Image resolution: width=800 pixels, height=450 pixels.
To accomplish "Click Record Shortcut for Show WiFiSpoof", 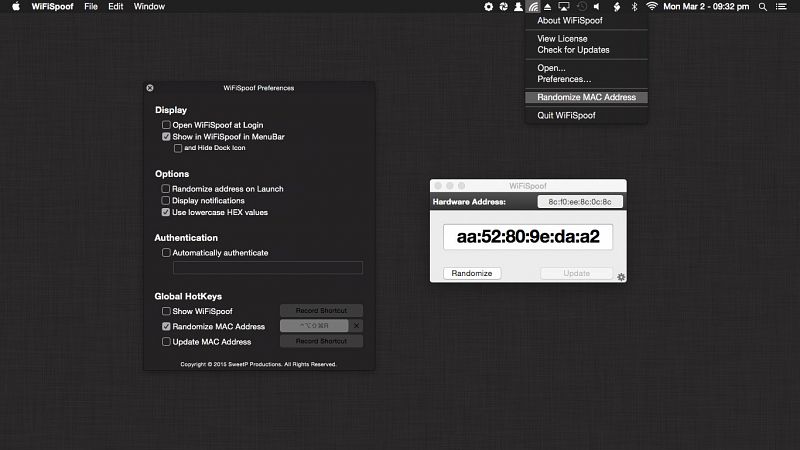I will point(321,311).
